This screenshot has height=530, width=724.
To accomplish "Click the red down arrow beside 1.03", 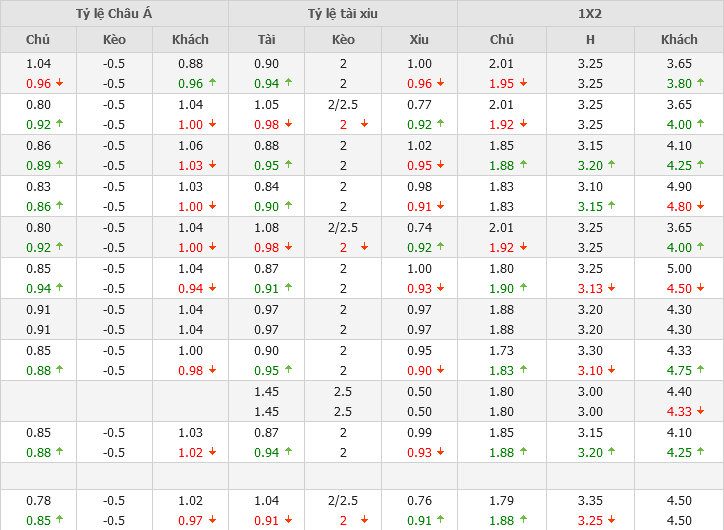I will pos(211,166).
